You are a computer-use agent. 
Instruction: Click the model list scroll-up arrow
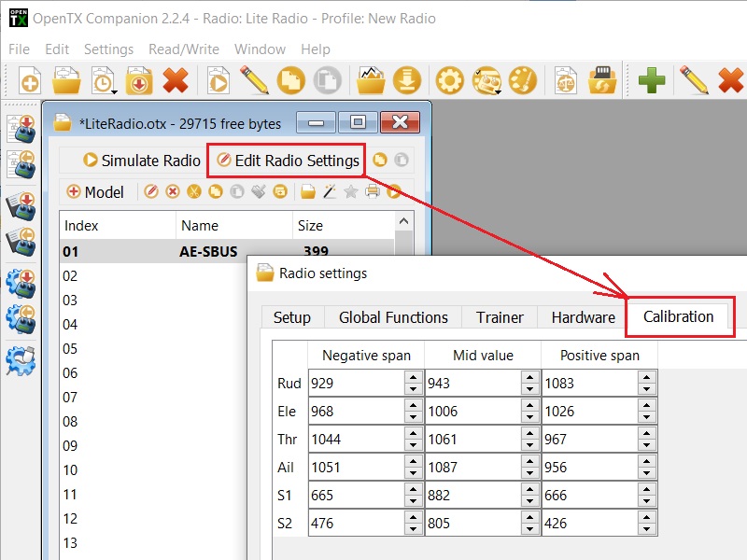[x=404, y=221]
